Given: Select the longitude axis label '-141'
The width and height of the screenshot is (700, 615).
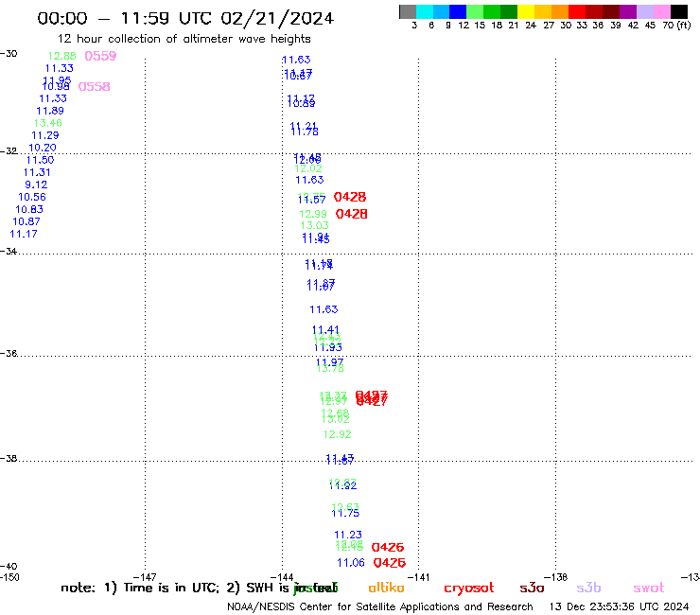Looking at the screenshot, I should pyautogui.click(x=419, y=577).
